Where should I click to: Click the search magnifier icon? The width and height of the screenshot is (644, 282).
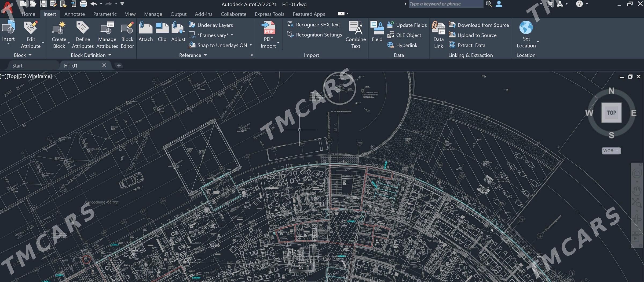[x=489, y=4]
